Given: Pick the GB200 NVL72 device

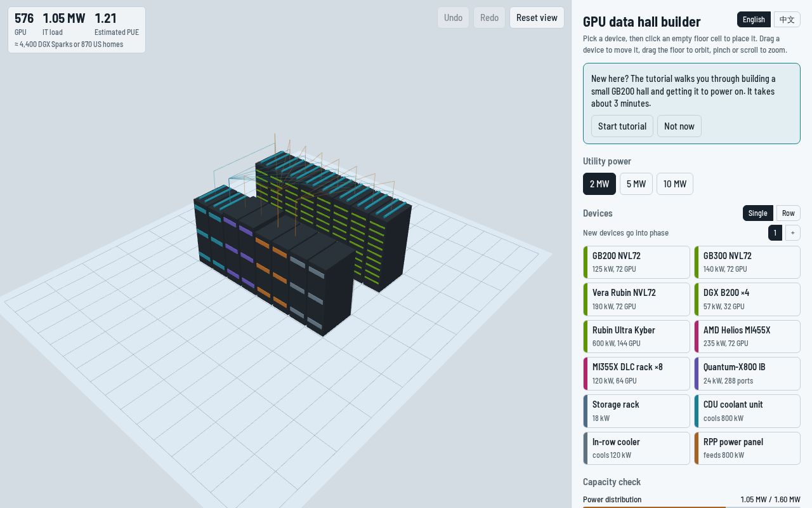Looking at the screenshot, I should [x=636, y=262].
